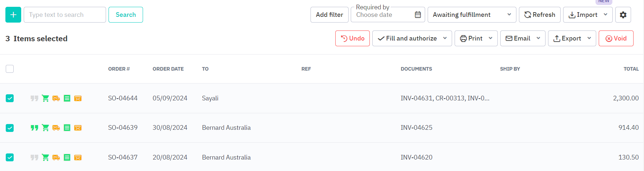Click shopping cart icon on SO-04644 row

(45, 98)
